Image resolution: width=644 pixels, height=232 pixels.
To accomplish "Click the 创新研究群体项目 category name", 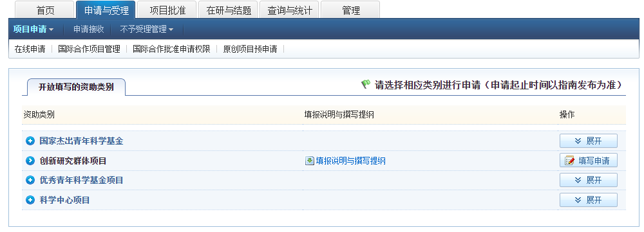I will point(73,161).
